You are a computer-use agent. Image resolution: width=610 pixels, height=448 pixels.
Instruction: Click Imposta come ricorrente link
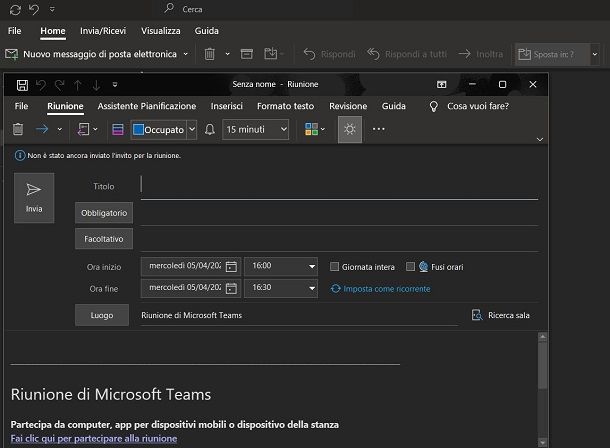pos(386,289)
